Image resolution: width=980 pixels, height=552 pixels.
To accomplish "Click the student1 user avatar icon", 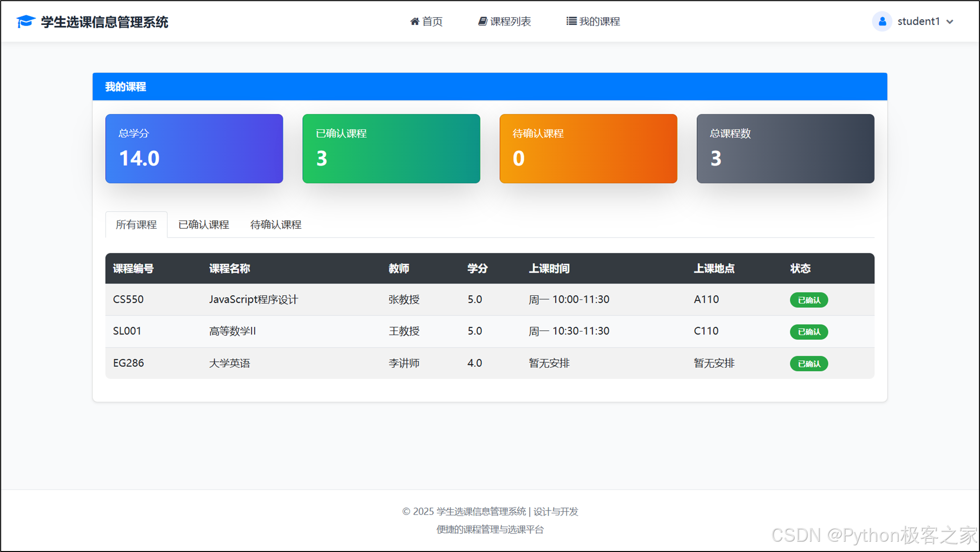I will (x=882, y=22).
